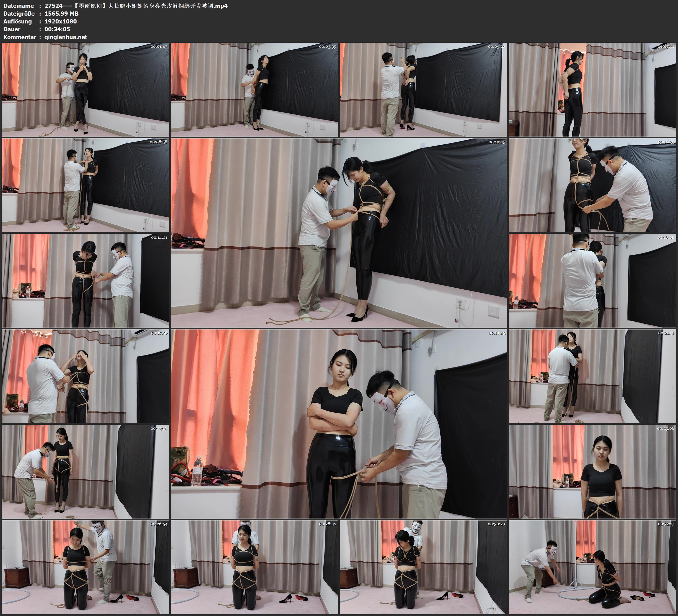Select the 00:14:21 thumbnail

tap(85, 281)
